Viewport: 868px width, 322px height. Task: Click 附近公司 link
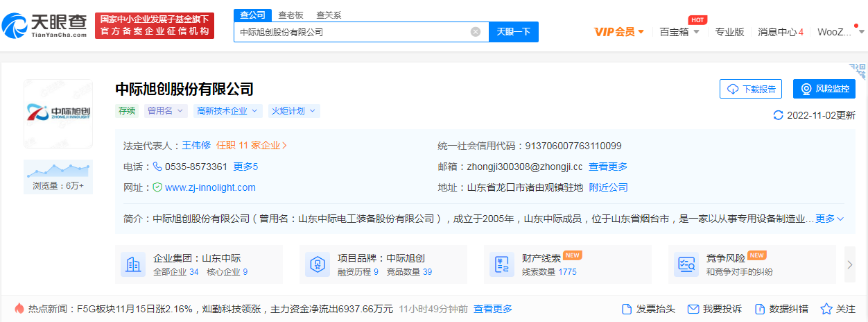[608, 187]
